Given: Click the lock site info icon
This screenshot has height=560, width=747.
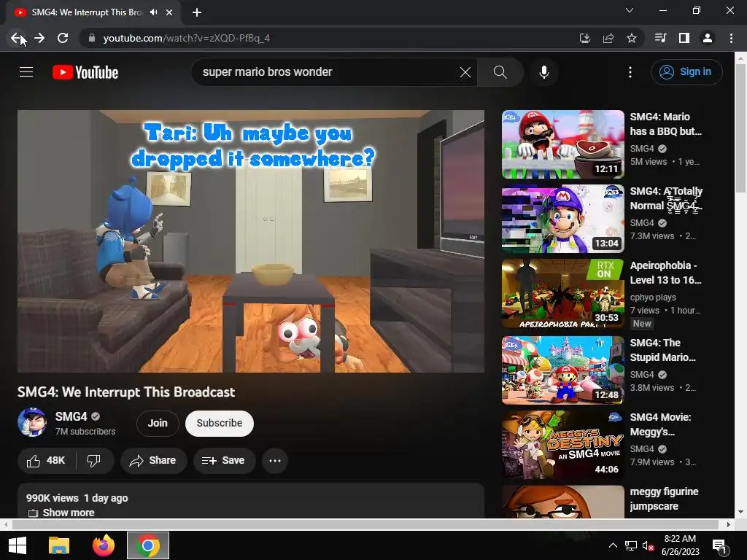Looking at the screenshot, I should coord(92,38).
